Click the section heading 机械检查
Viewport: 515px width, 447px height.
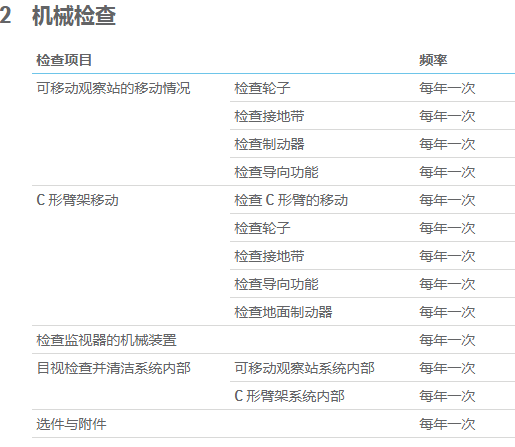click(74, 16)
